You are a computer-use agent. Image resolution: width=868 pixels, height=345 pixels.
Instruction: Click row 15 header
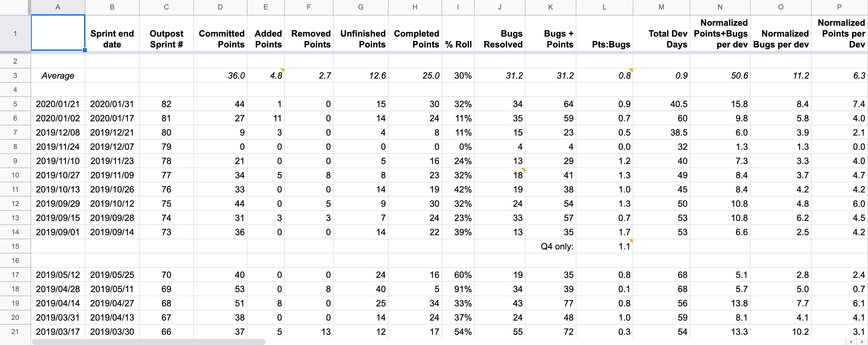[x=15, y=246]
